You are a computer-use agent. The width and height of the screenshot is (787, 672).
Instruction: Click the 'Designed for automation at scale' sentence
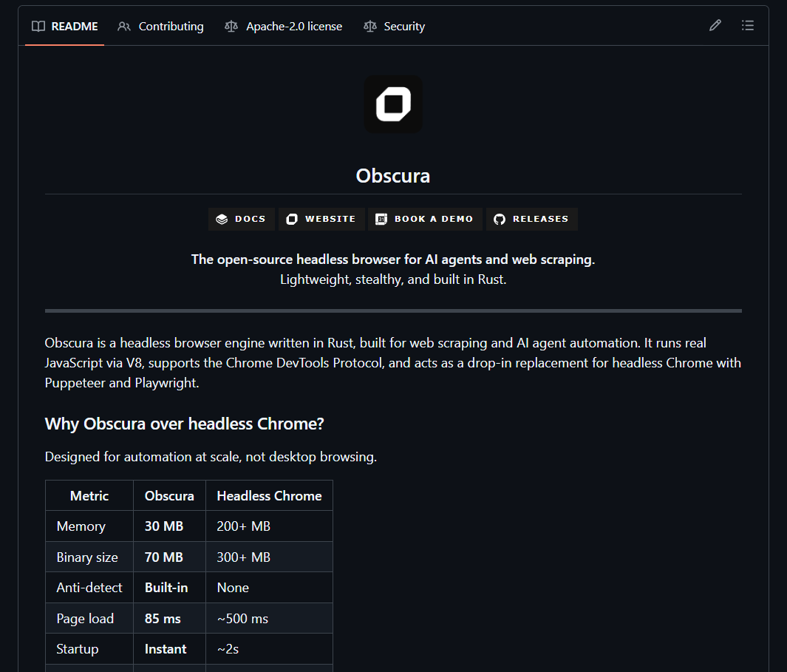211,457
